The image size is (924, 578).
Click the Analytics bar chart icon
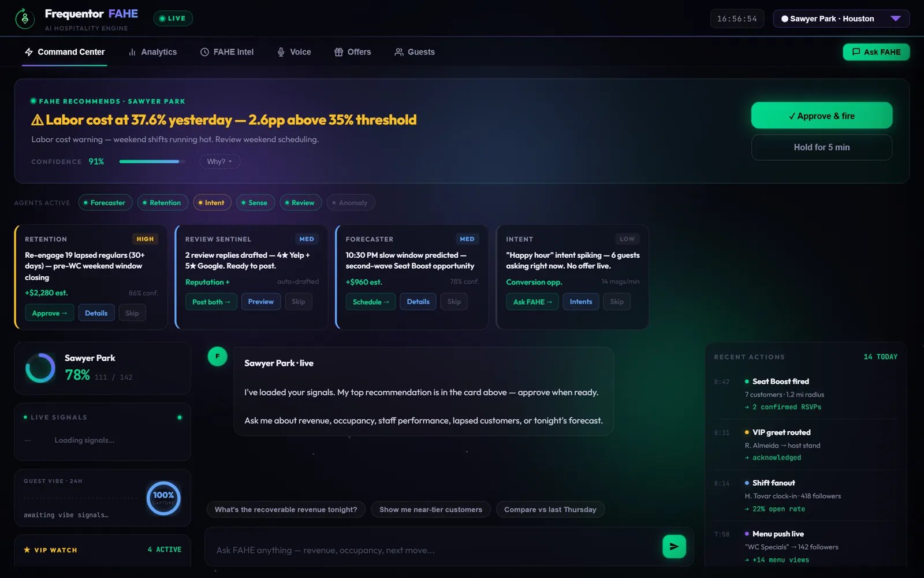(x=132, y=52)
